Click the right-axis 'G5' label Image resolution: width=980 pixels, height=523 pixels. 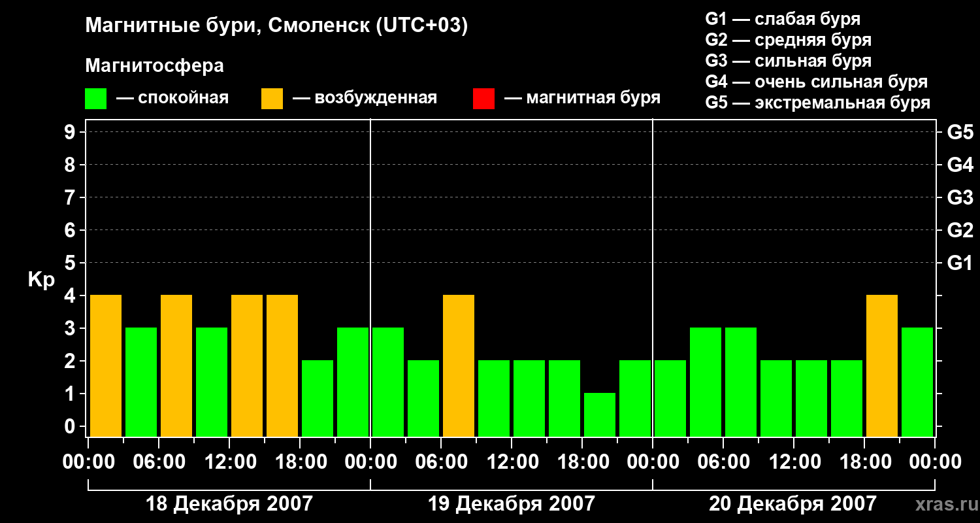(x=960, y=132)
